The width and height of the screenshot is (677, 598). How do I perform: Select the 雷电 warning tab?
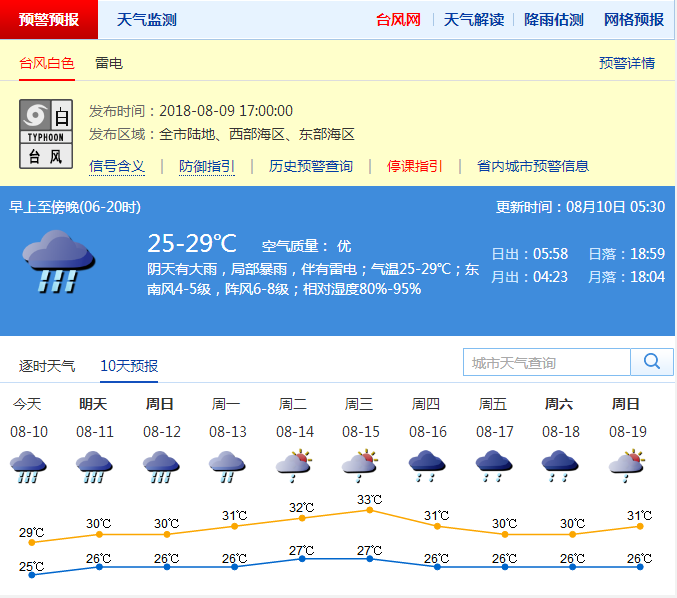point(109,63)
